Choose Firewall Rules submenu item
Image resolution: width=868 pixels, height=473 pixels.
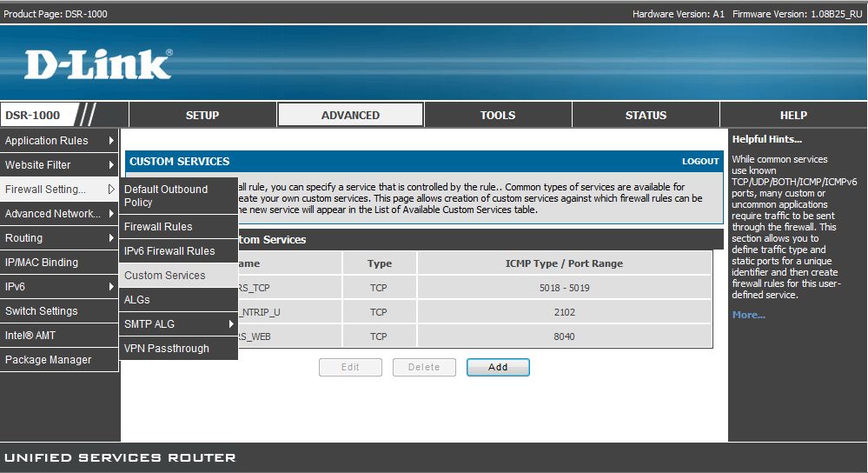[178, 227]
